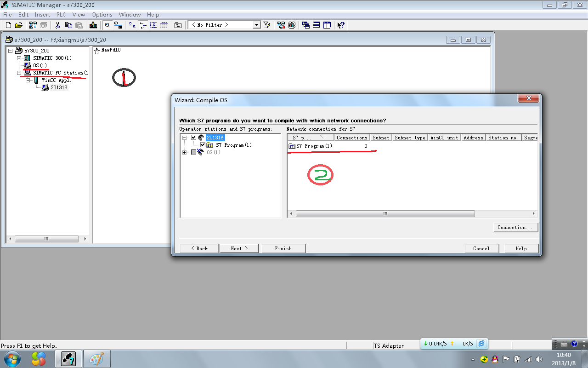Click the filter funnel icon
The height and width of the screenshot is (368, 588).
pyautogui.click(x=266, y=25)
